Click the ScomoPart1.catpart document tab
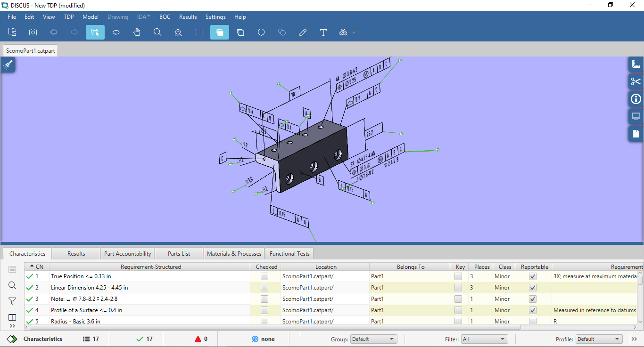 coord(30,50)
